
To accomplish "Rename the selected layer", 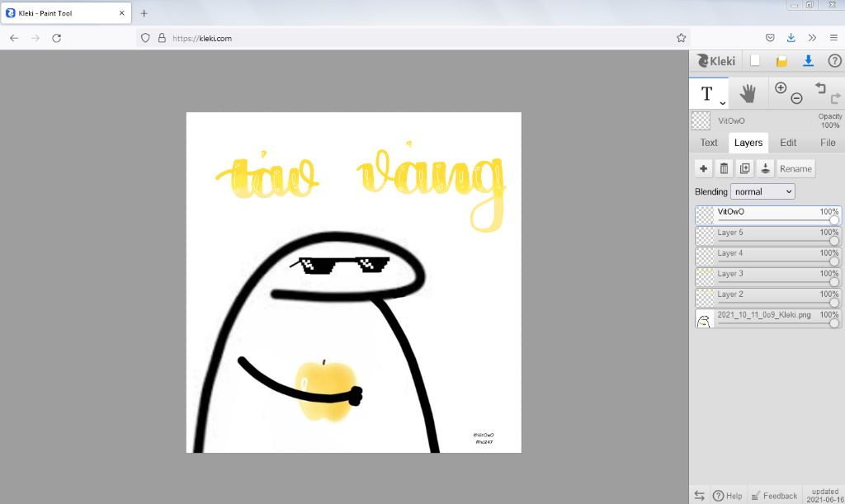I will click(795, 168).
